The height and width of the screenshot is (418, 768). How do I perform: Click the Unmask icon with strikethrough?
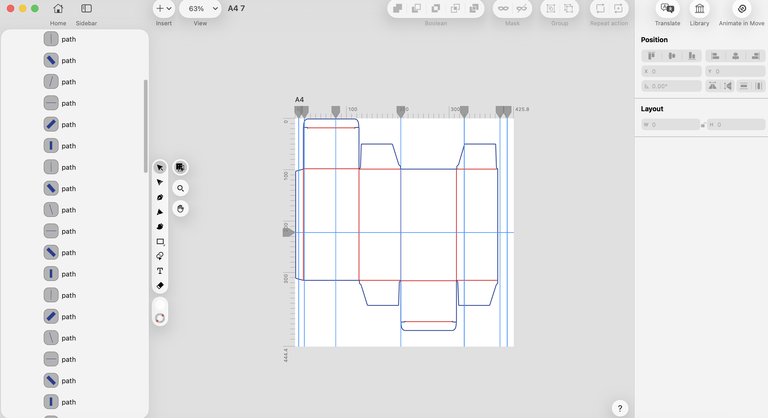(x=522, y=8)
